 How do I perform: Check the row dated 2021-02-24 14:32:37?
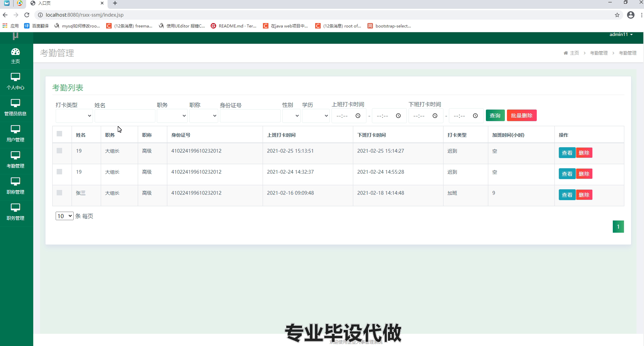[x=59, y=172]
